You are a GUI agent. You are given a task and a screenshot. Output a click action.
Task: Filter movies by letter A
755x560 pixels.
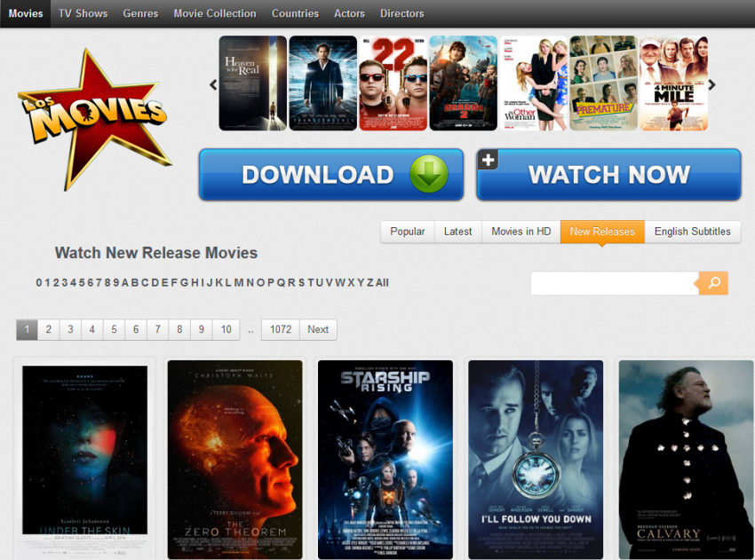[x=125, y=282]
